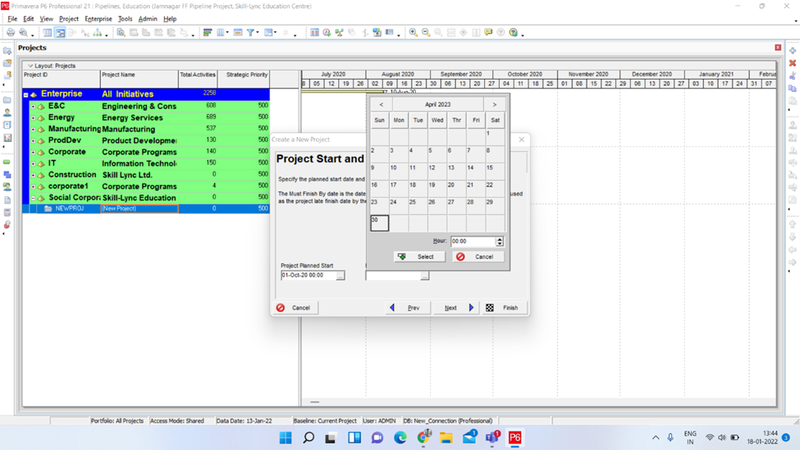This screenshot has height=450, width=800.
Task: Open the Columns toolbar dropdown arrow
Action: (227, 33)
